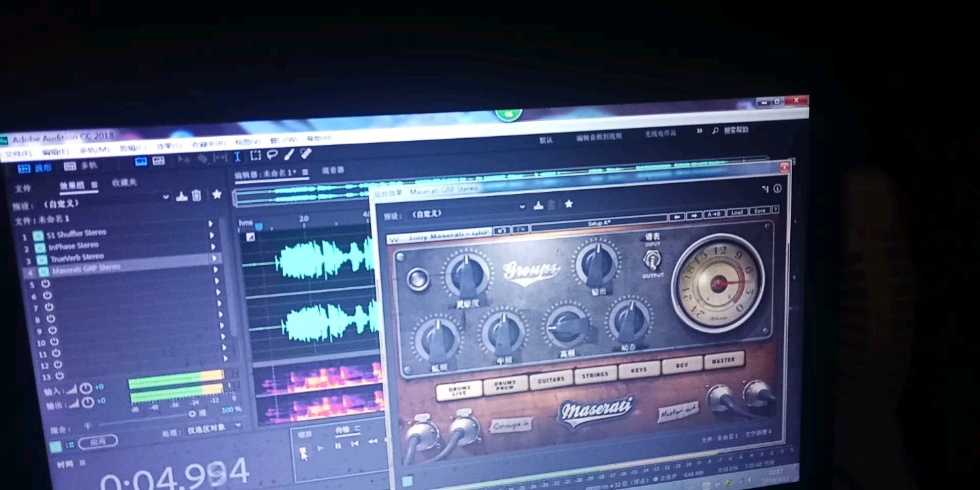Image resolution: width=980 pixels, height=490 pixels.
Task: Expand arrow menu for TrueVerb Stereo slot
Action: click(x=213, y=247)
